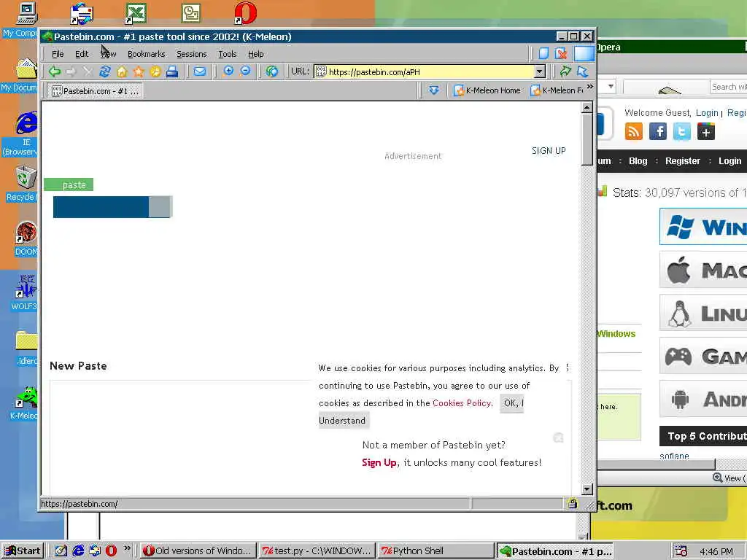The image size is (747, 560).
Task: Open the dropdown arrow in Opera window toolbar
Action: coord(611,87)
